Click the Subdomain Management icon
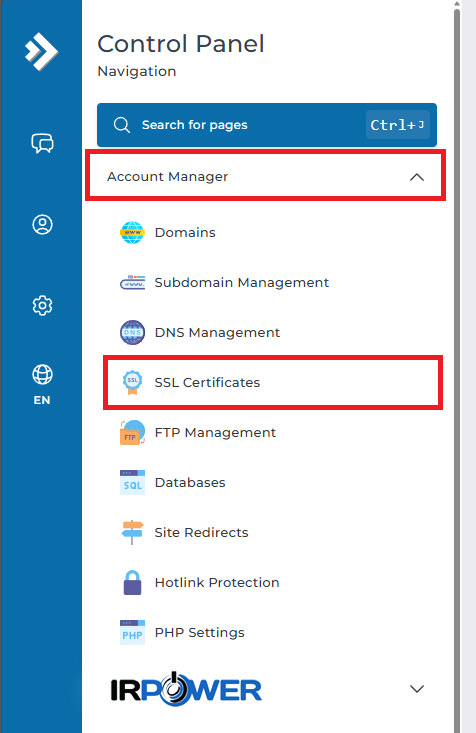476x733 pixels. pos(132,282)
